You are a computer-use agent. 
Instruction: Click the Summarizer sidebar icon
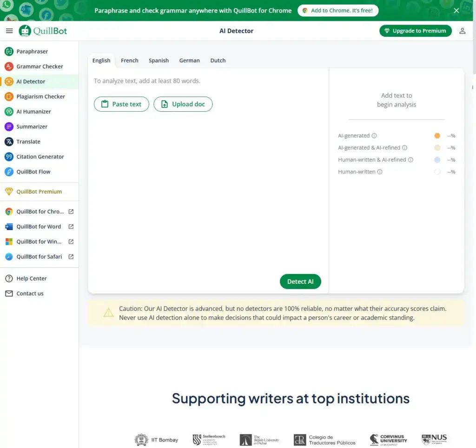(9, 127)
